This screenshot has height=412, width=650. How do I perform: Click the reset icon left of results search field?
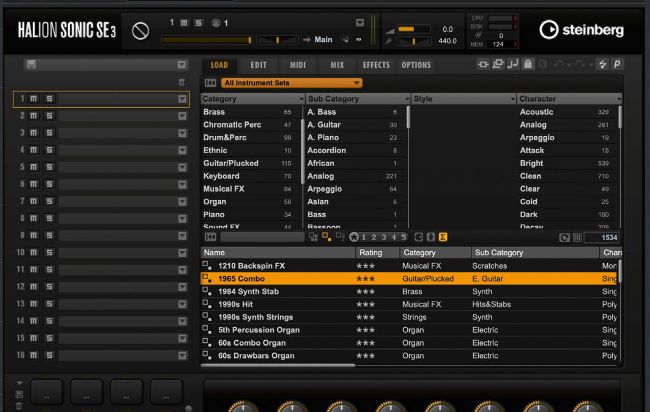(210, 237)
